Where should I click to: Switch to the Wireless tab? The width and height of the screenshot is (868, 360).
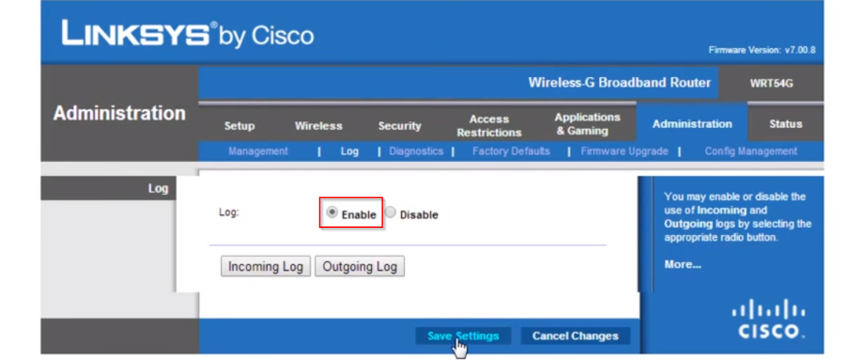pos(319,125)
